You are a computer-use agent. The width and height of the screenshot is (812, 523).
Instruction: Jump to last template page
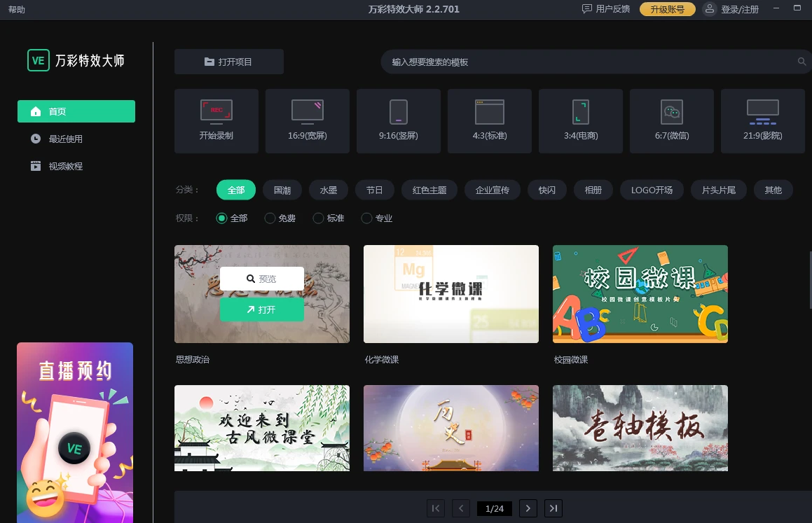(x=553, y=508)
